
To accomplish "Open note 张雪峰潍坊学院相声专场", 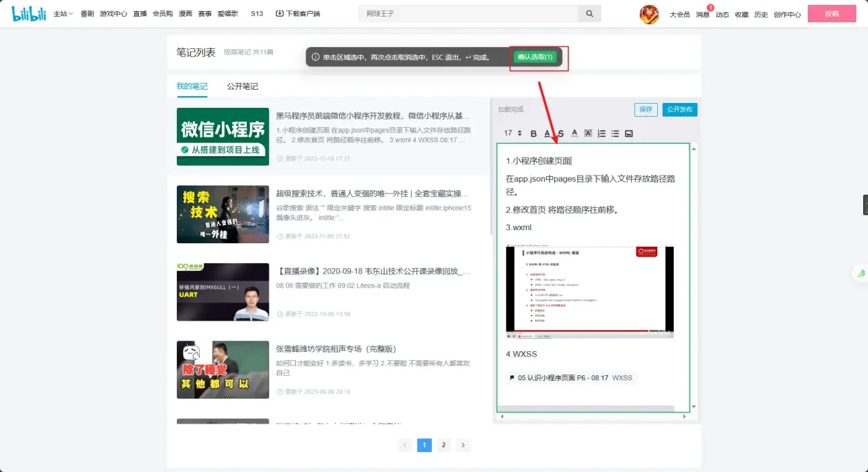I will click(x=336, y=349).
